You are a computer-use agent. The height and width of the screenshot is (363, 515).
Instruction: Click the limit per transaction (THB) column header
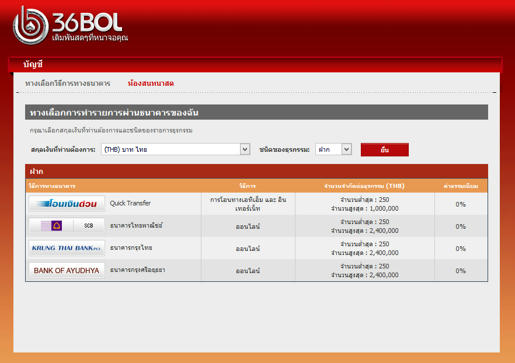364,186
